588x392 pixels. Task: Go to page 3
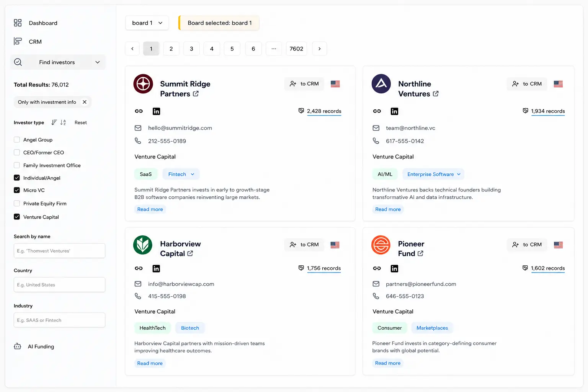(x=191, y=49)
